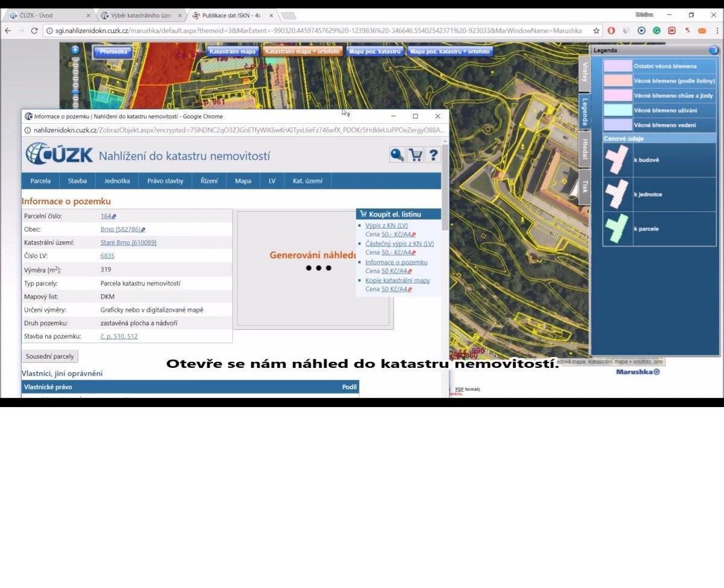The width and height of the screenshot is (724, 588).
Task: Open parcel number 164 link
Action: click(106, 216)
